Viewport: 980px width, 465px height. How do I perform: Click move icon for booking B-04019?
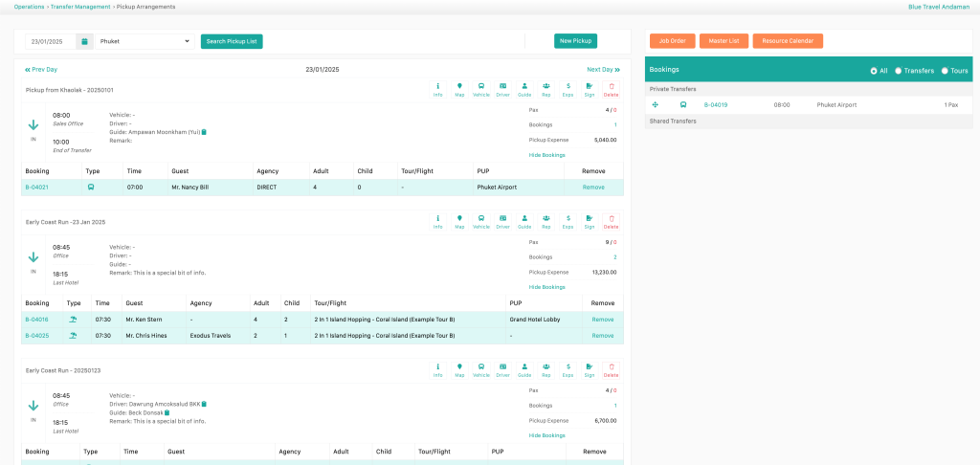coord(656,105)
